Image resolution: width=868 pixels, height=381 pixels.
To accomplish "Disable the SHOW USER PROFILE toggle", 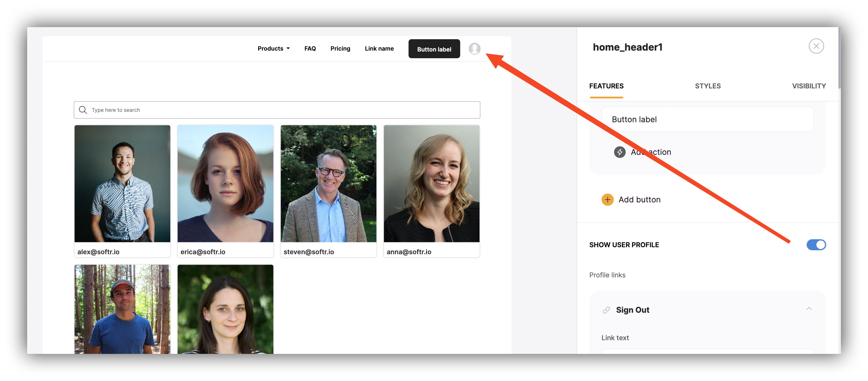I will coord(816,245).
